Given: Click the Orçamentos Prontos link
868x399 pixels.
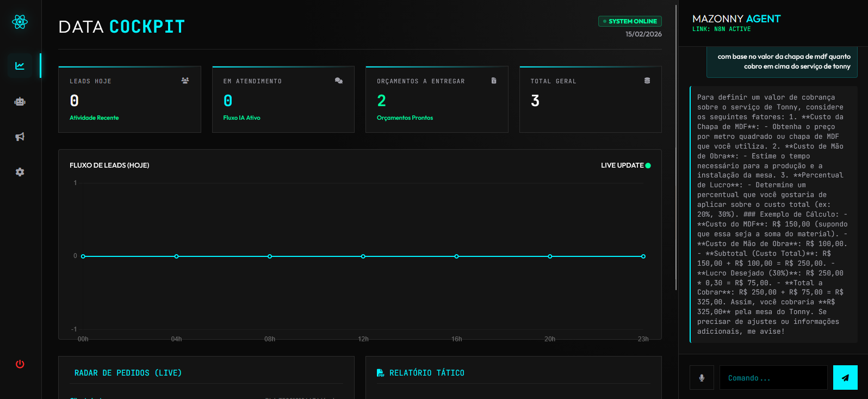Looking at the screenshot, I should click(x=405, y=118).
